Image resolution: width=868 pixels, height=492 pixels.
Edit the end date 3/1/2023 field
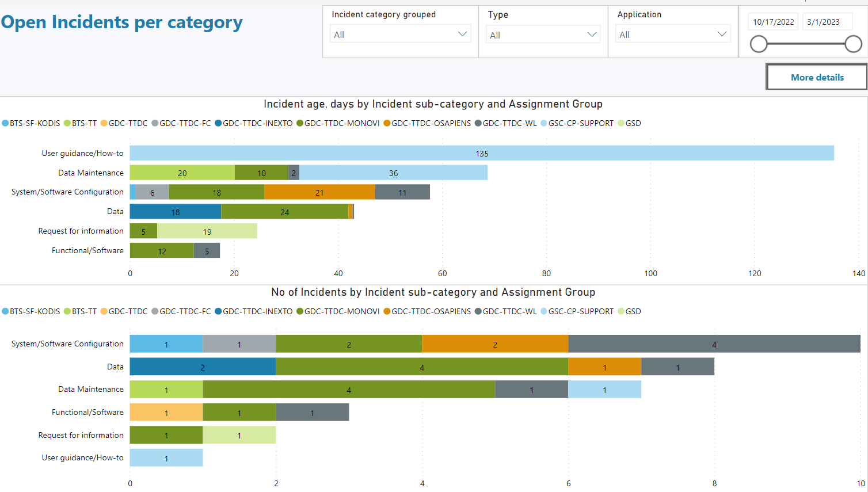(827, 22)
